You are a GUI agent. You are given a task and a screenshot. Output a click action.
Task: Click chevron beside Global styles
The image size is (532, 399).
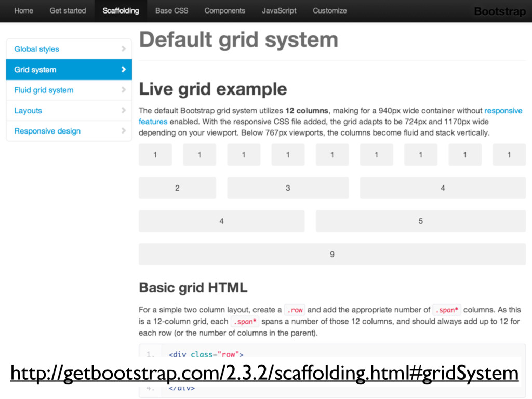(124, 49)
